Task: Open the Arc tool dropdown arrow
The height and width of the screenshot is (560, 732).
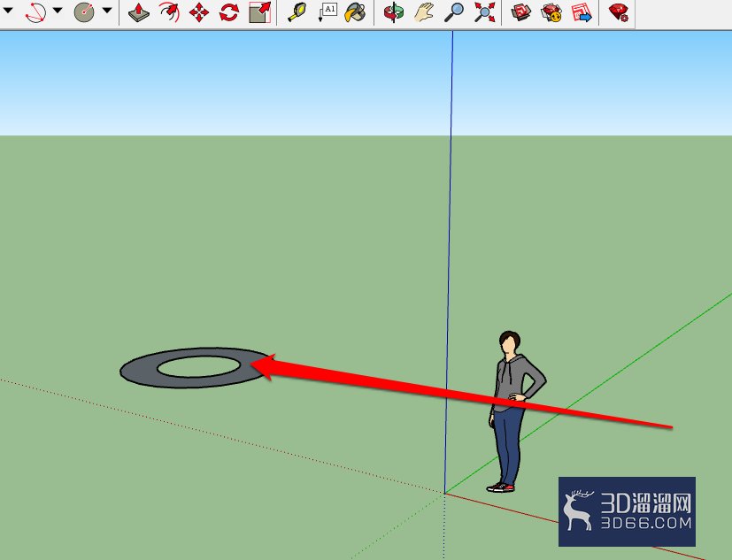Action: (x=58, y=10)
